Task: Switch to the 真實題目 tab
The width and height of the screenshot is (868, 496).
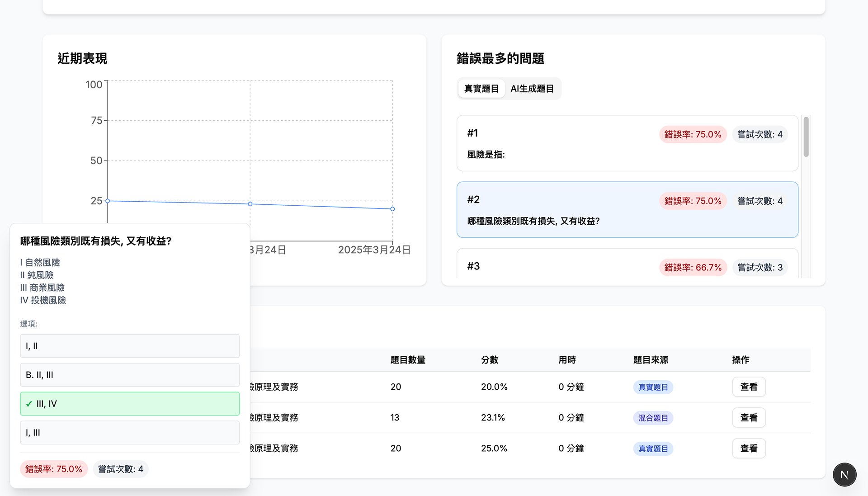Action: click(481, 89)
